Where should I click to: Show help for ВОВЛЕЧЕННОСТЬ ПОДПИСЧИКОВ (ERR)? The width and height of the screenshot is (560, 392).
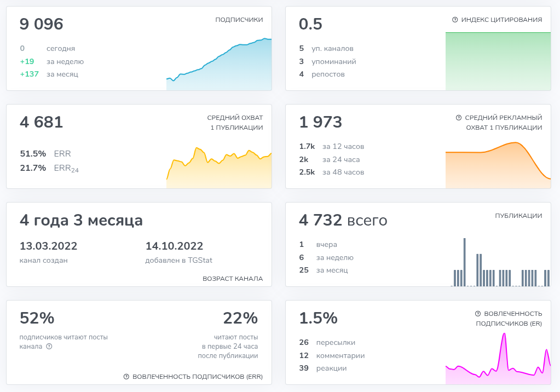click(x=126, y=377)
